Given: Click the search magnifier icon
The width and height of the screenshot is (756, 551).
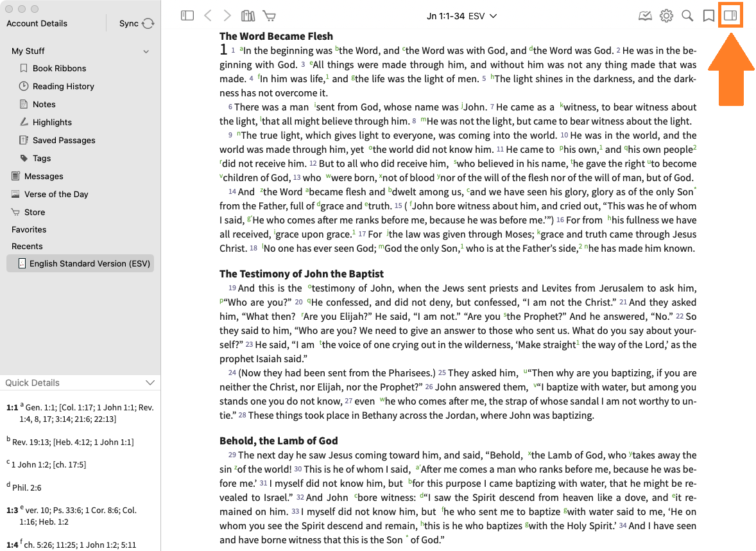Looking at the screenshot, I should point(687,16).
